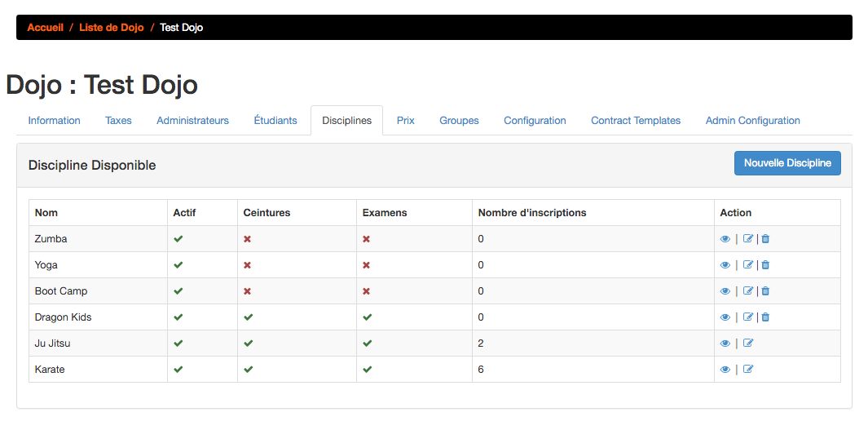Go to the Contract Templates tab

[636, 120]
